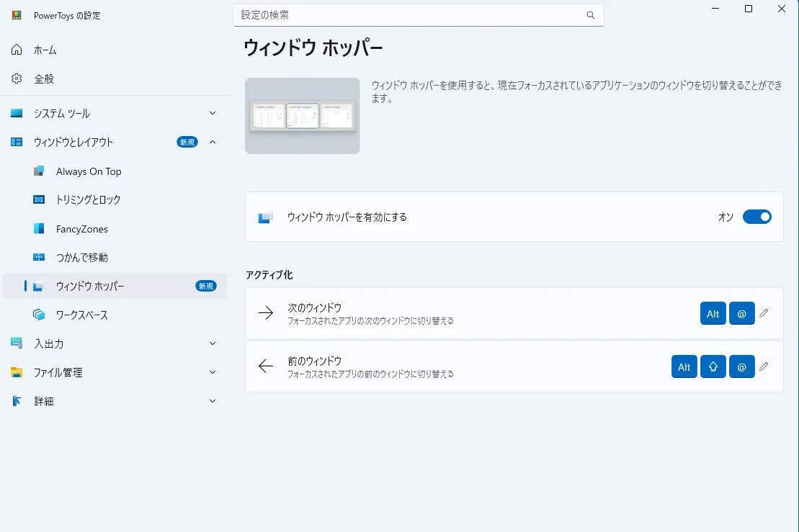Click the ウィンドウとレイアウト category icon
799x532 pixels.
pyautogui.click(x=17, y=142)
